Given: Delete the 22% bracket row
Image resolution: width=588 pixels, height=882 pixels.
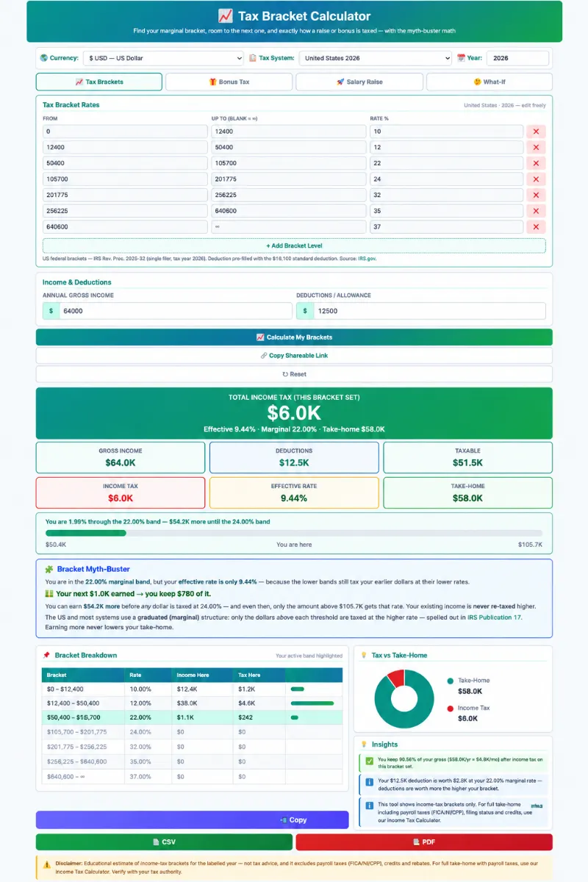Looking at the screenshot, I should click(536, 163).
